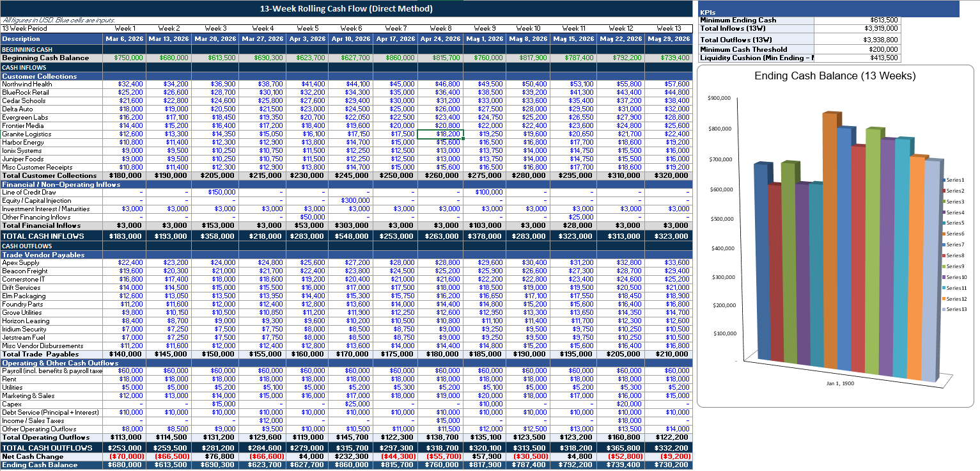Viewport: 980px width, 471px height.
Task: Select the Northwind Health row label
Action: 52,84
